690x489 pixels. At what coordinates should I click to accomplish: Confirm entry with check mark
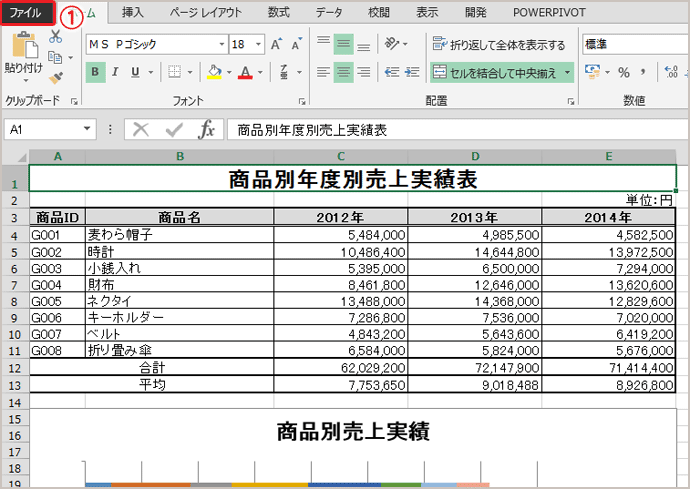(174, 130)
